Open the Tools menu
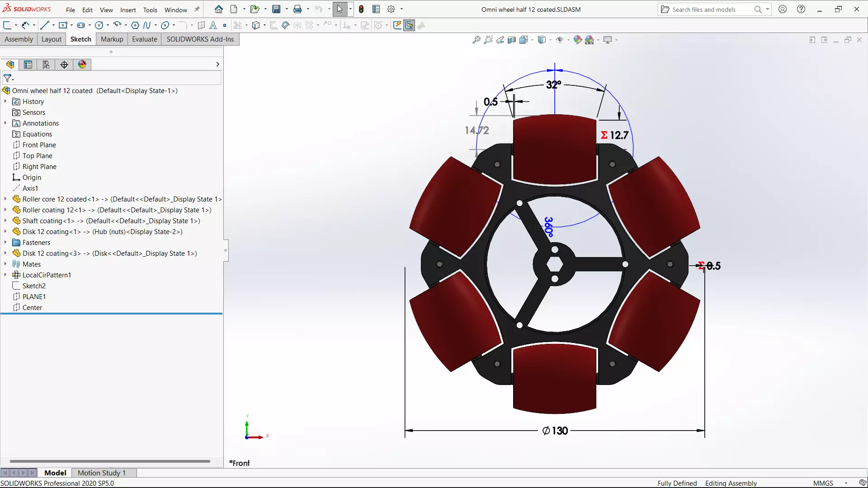This screenshot has width=868, height=488. (x=150, y=10)
